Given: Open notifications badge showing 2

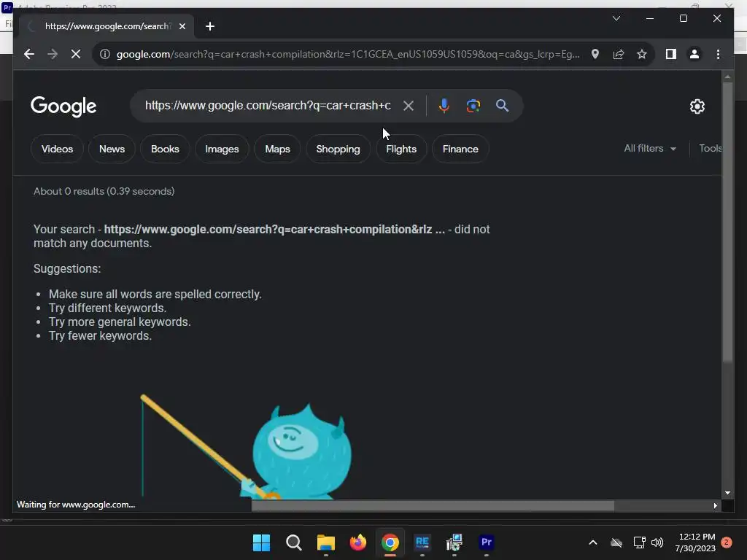Looking at the screenshot, I should (727, 542).
